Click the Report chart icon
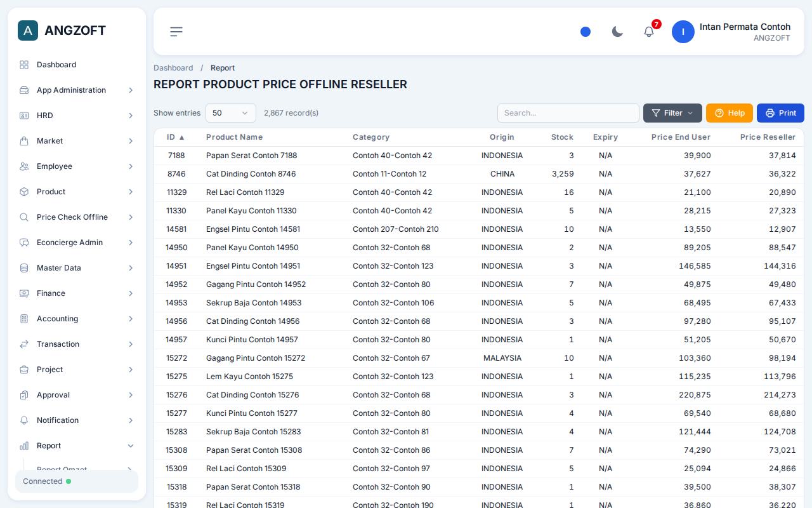This screenshot has height=508, width=812. 24,446
